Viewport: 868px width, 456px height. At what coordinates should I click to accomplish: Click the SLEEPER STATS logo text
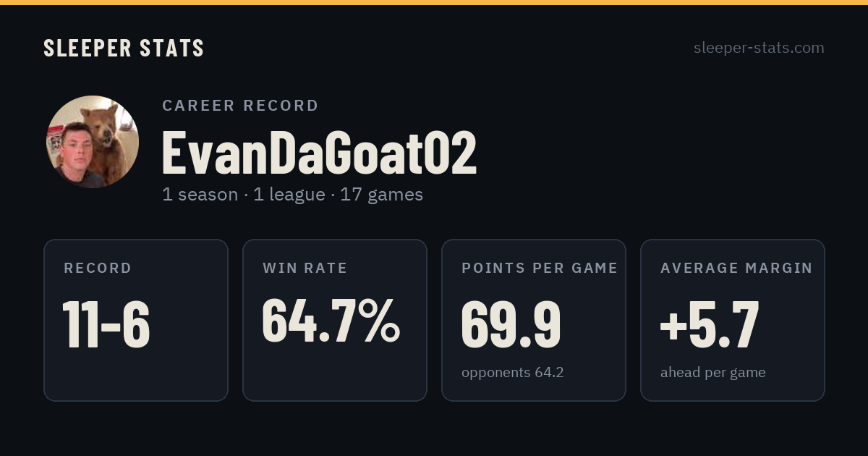(124, 48)
